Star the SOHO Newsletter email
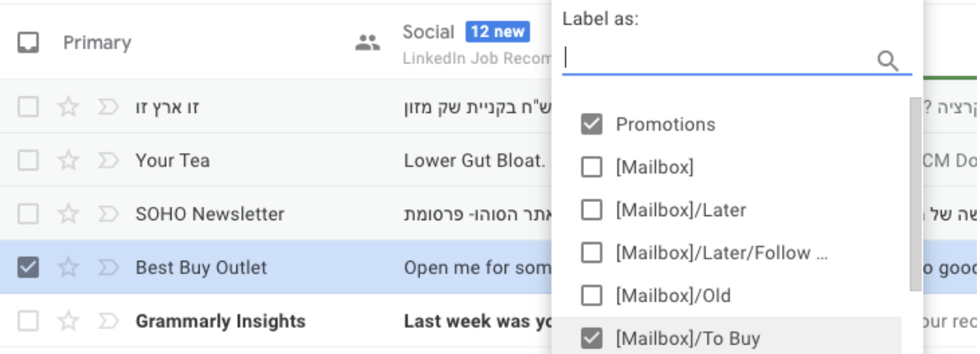980x354 pixels. 69,214
